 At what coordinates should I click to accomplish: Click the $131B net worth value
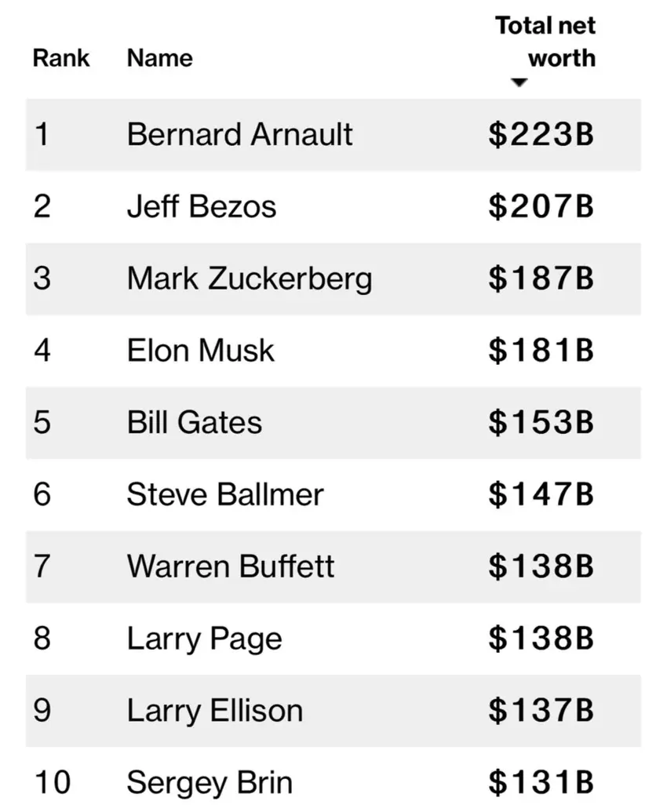pyautogui.click(x=541, y=783)
